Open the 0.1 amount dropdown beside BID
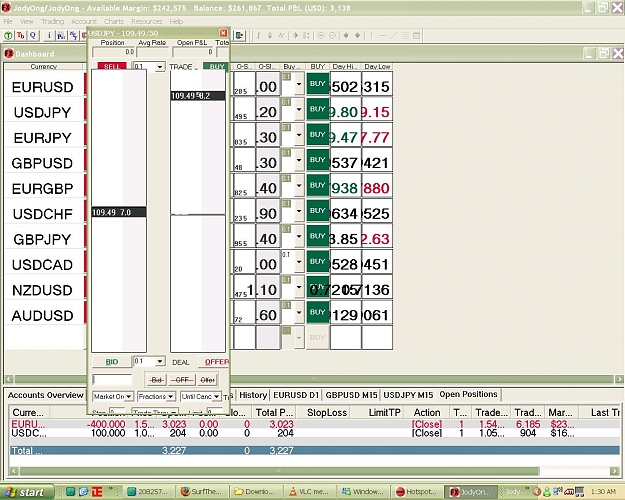This screenshot has height=500, width=625. pyautogui.click(x=159, y=361)
